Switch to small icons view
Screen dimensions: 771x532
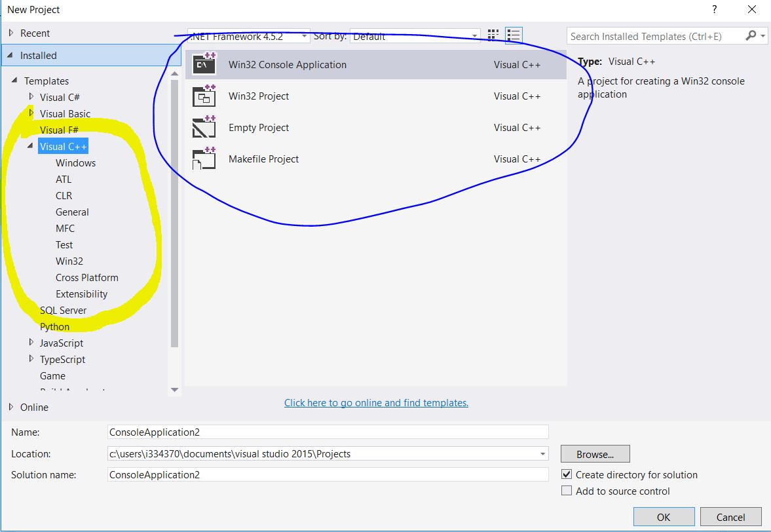[x=493, y=35]
